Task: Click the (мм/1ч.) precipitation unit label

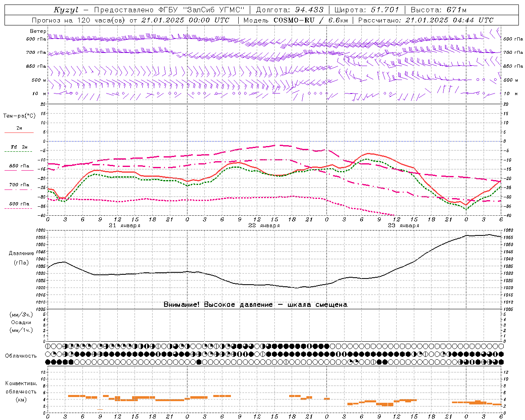Action: (21, 330)
